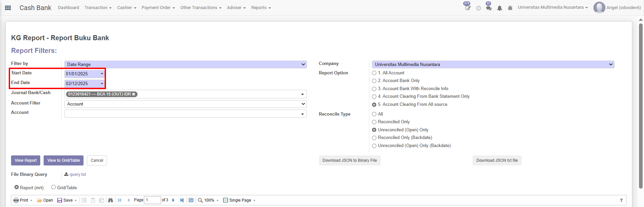Go to the next report page
Viewport: 644px width, 207px height.
click(173, 200)
